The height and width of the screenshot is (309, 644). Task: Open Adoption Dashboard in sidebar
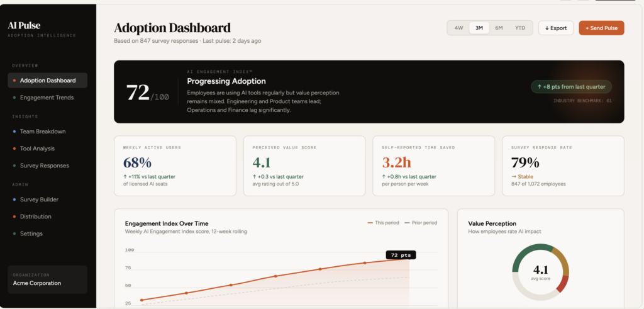pyautogui.click(x=47, y=81)
